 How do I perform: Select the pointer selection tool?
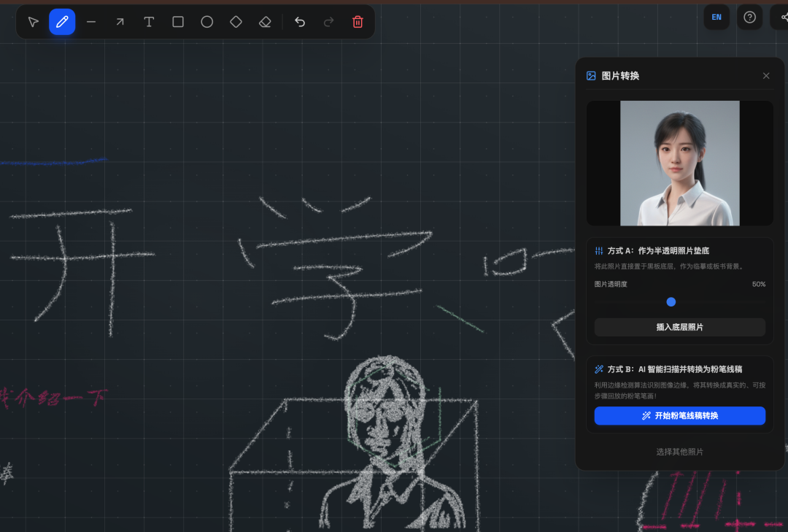pos(33,22)
